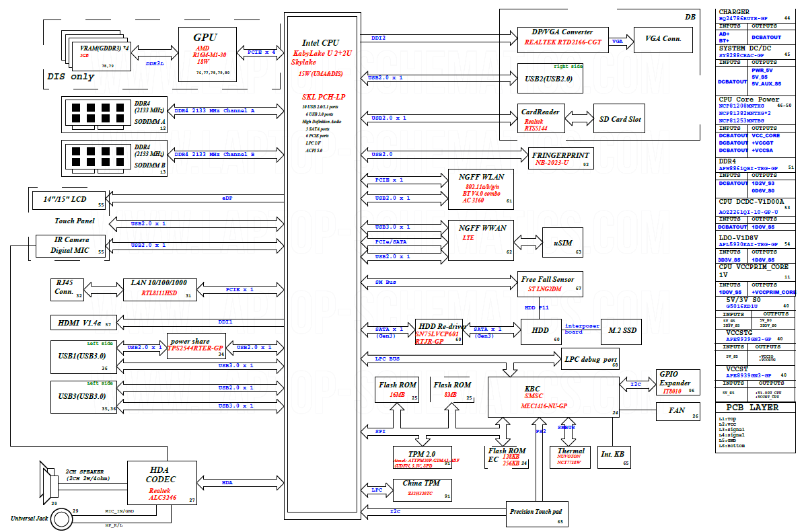This screenshot has width=806, height=532.
Task: Select the uSIM block
Action: 562,243
